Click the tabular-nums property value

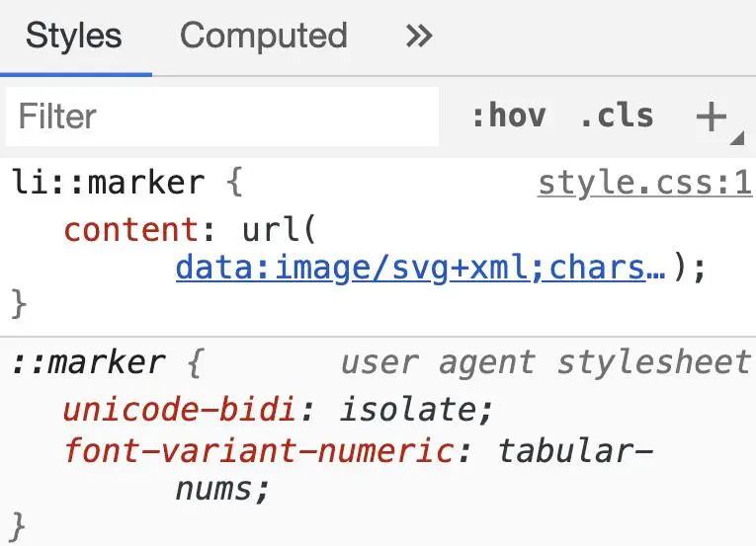tap(573, 452)
